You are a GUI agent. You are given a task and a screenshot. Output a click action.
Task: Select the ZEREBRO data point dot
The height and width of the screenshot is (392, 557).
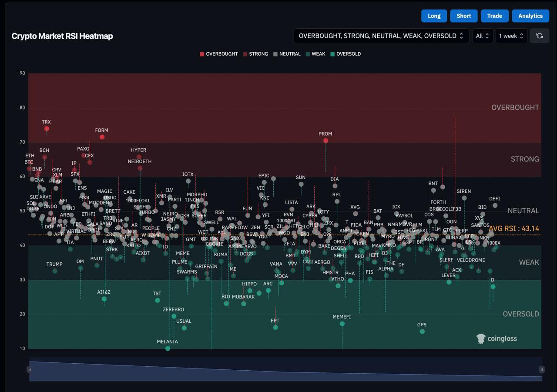pyautogui.click(x=174, y=316)
